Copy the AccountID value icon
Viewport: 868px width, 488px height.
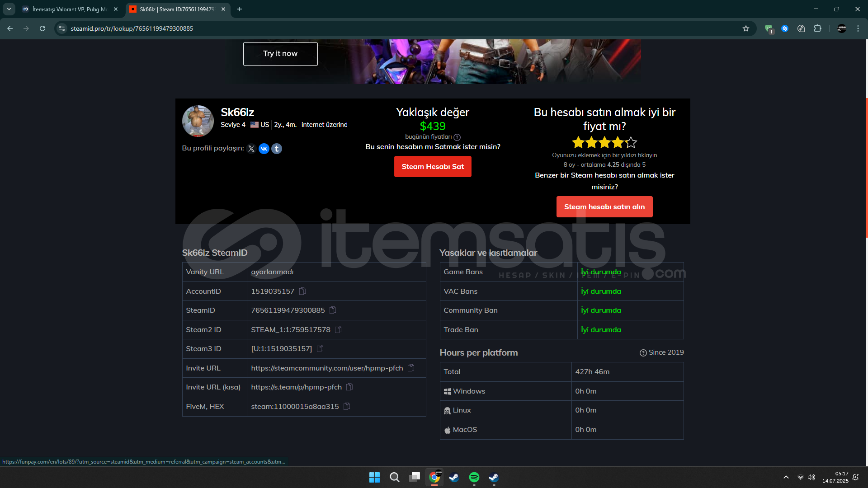tap(302, 291)
